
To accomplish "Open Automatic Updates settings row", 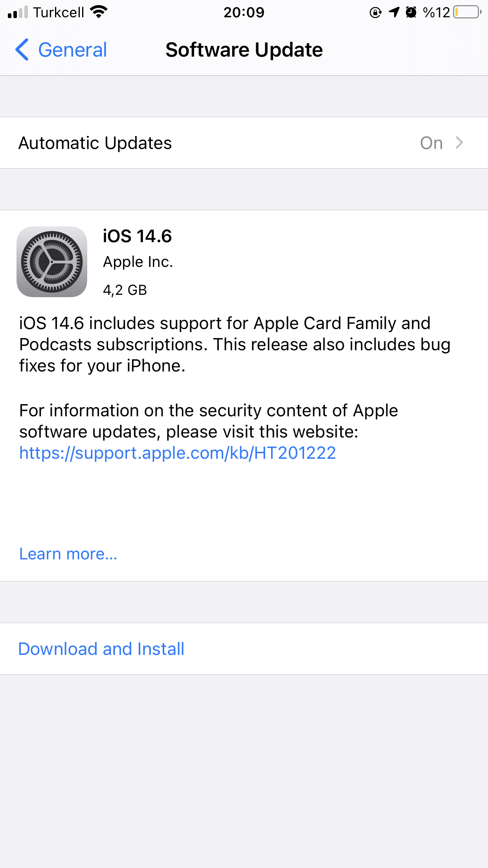I will 244,143.
